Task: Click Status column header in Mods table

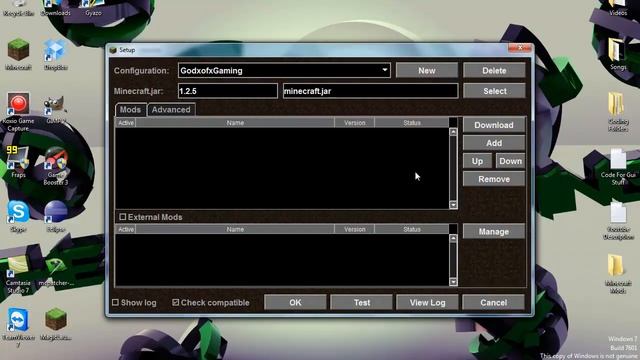Action: coord(411,122)
